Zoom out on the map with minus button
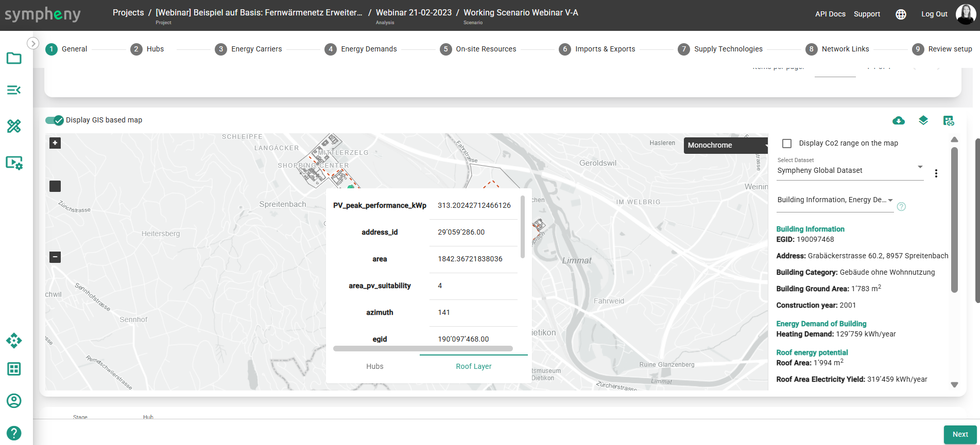Viewport: 980px width, 445px height. (55, 257)
